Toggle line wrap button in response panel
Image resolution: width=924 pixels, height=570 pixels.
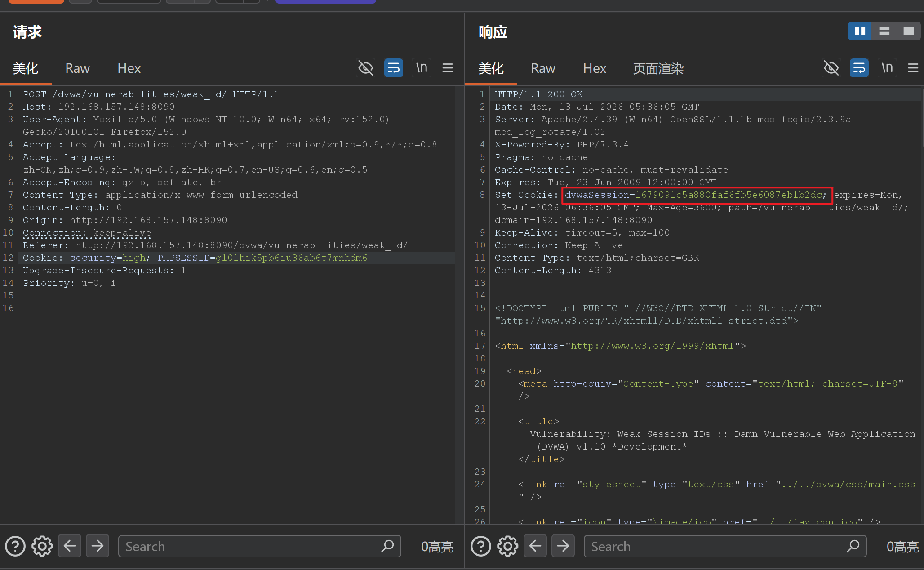point(859,68)
